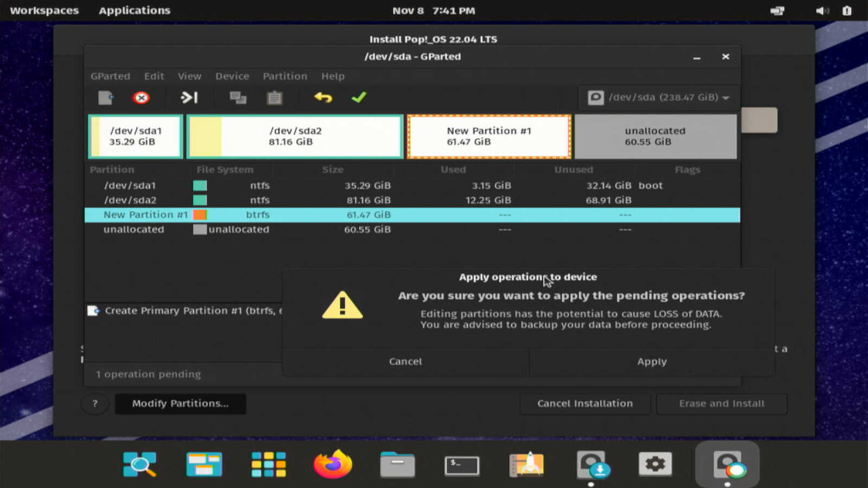868x488 pixels.
Task: Click Erase and Install in the installer
Action: click(722, 403)
